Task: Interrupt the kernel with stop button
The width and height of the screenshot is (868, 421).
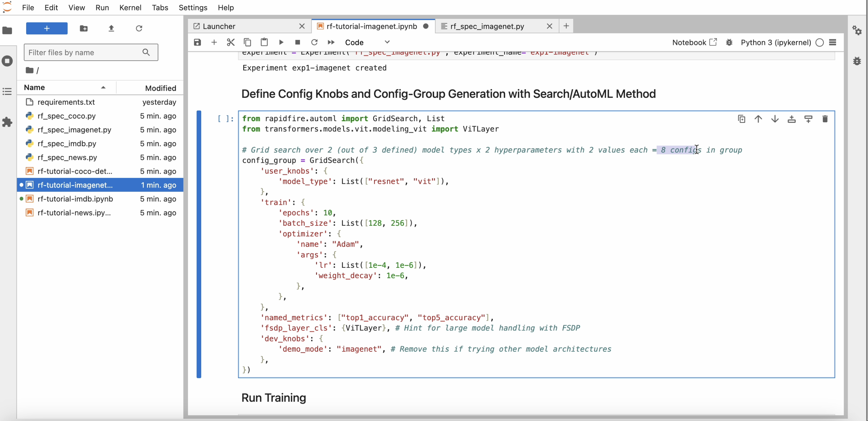Action: [298, 42]
